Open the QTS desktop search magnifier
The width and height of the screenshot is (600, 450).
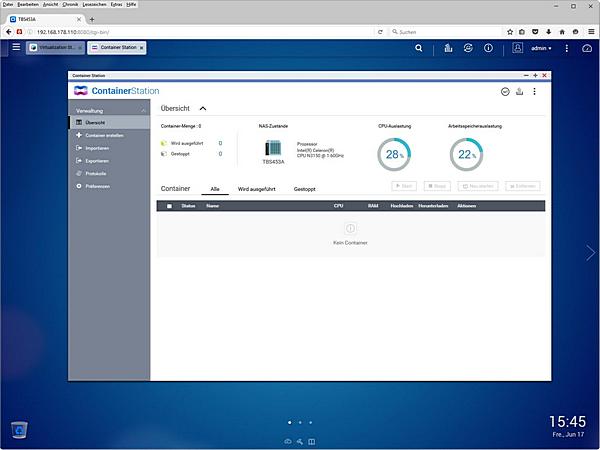tap(419, 48)
